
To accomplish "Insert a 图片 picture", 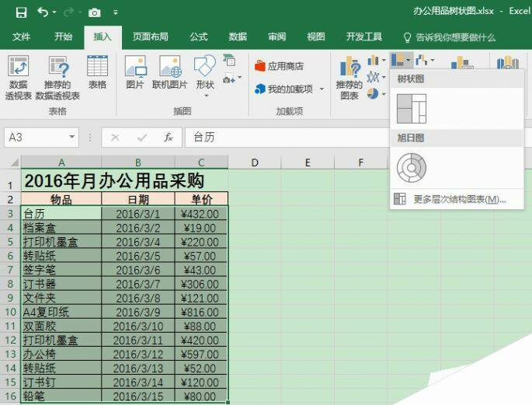I will point(135,72).
